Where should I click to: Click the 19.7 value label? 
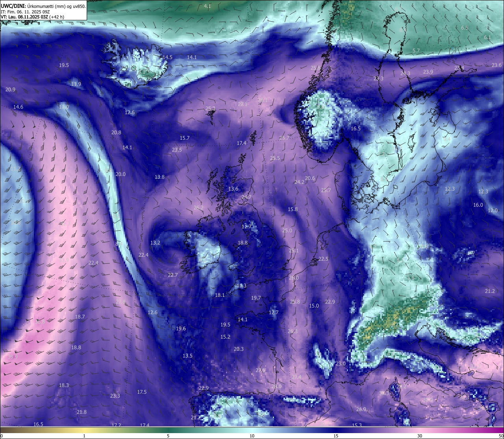(x=256, y=298)
